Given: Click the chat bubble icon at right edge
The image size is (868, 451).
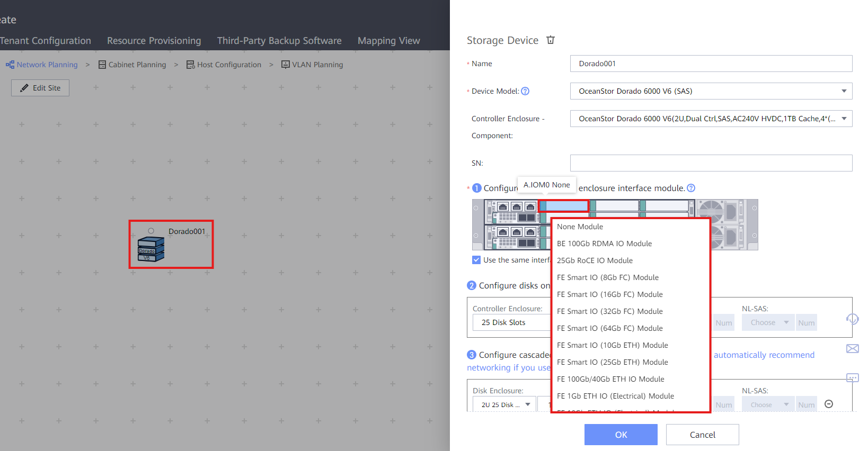Looking at the screenshot, I should pos(853,378).
